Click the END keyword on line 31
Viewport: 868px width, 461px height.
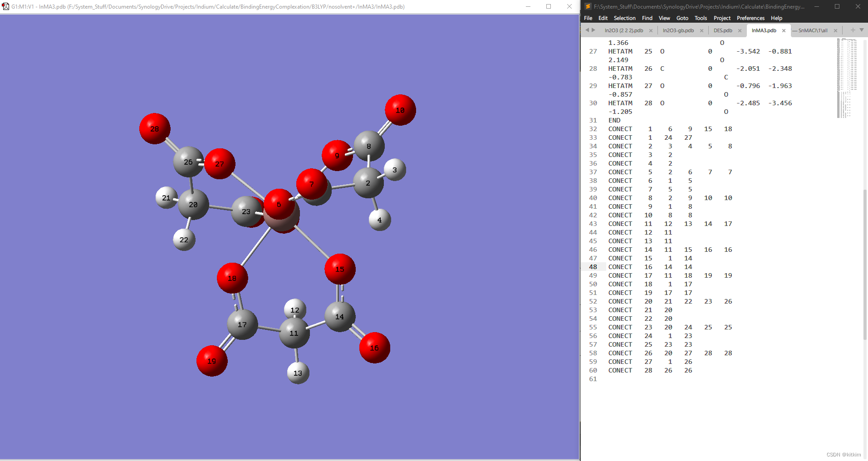pyautogui.click(x=614, y=120)
